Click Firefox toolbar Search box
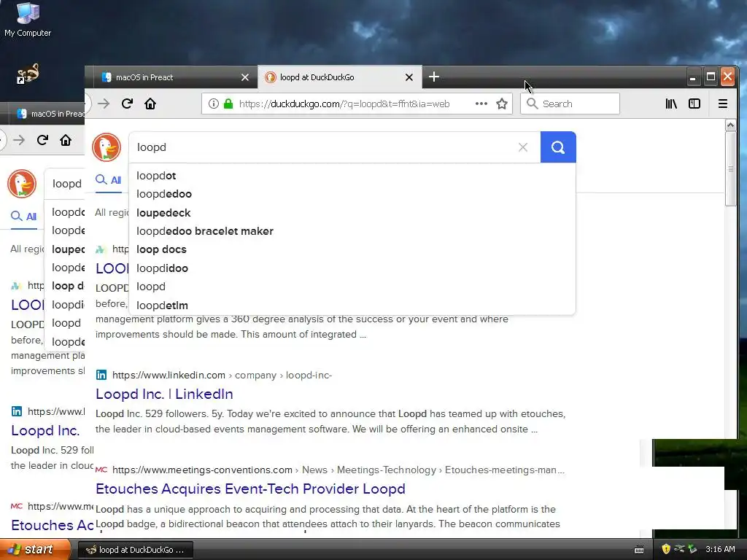The width and height of the screenshot is (747, 560). coord(570,104)
